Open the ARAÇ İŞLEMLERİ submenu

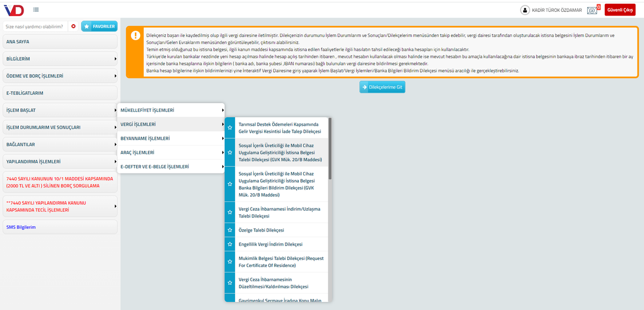click(x=171, y=152)
